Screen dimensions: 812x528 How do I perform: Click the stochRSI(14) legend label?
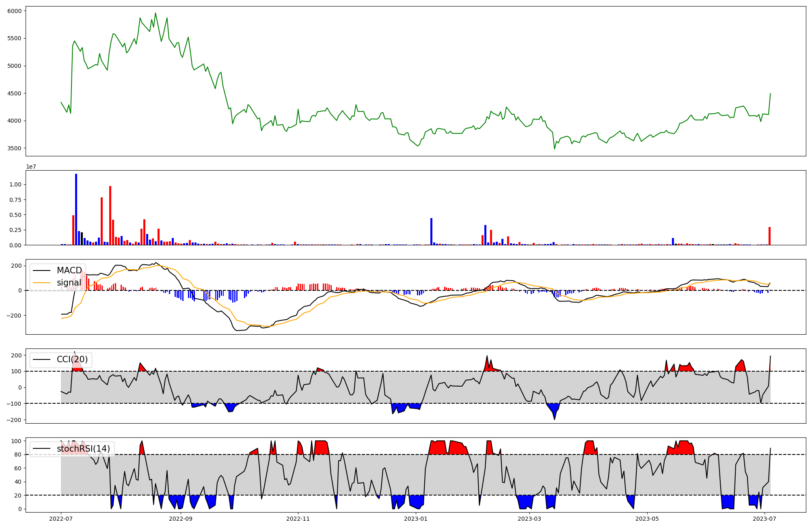[x=83, y=449]
